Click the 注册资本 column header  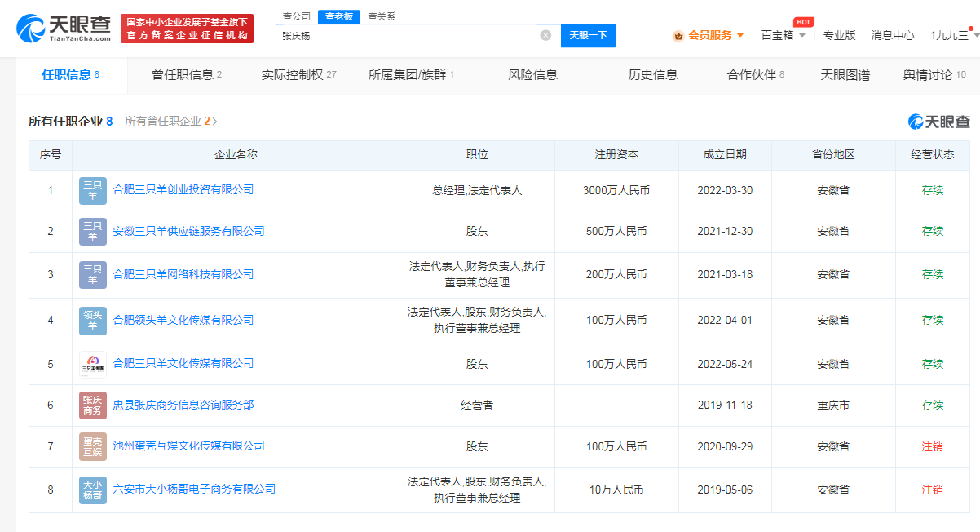pyautogui.click(x=616, y=154)
